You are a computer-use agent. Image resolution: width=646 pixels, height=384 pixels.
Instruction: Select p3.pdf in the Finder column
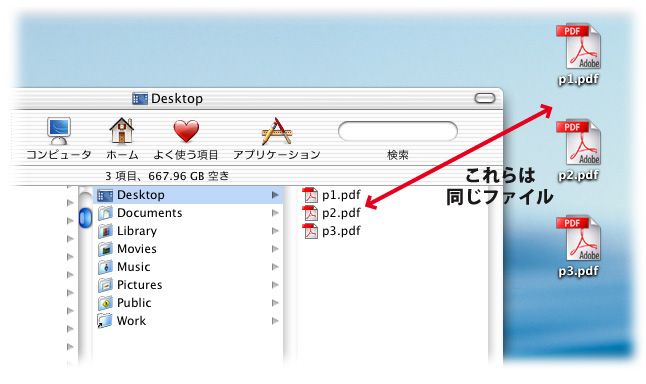click(331, 231)
